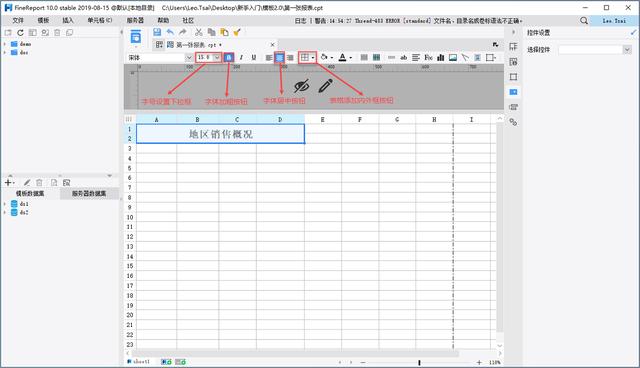Toggle italic font button

click(241, 58)
